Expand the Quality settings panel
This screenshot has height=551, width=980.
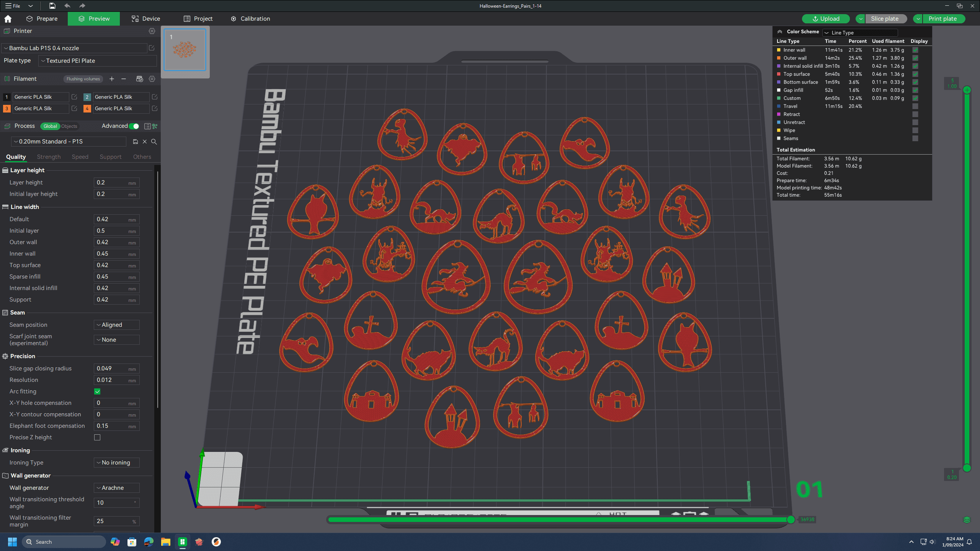pyautogui.click(x=15, y=157)
